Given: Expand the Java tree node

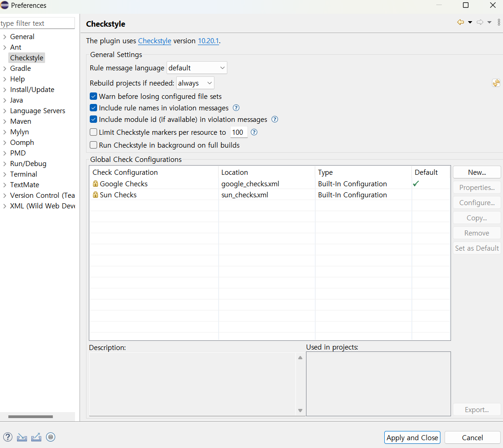Looking at the screenshot, I should 5,100.
